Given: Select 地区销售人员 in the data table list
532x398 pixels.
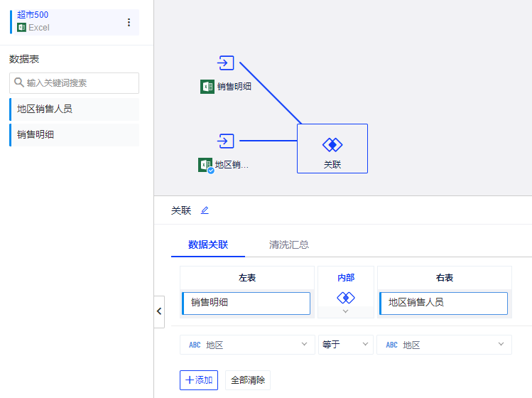Looking at the screenshot, I should tap(75, 109).
